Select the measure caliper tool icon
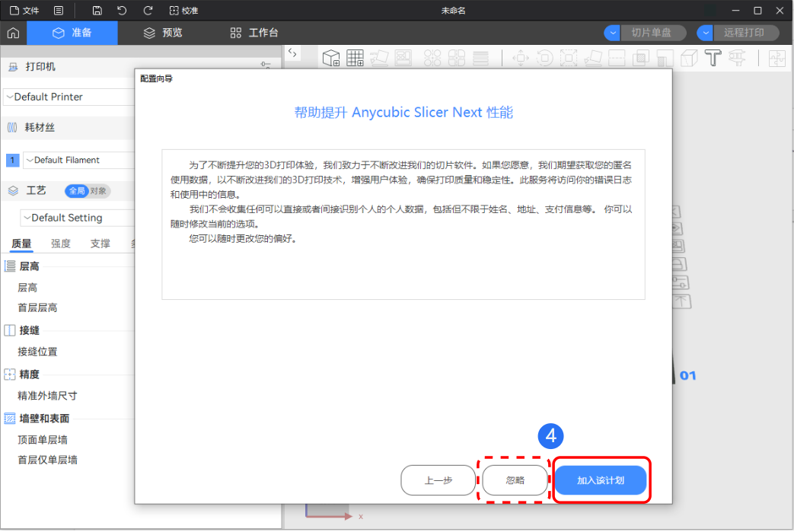 [x=737, y=58]
